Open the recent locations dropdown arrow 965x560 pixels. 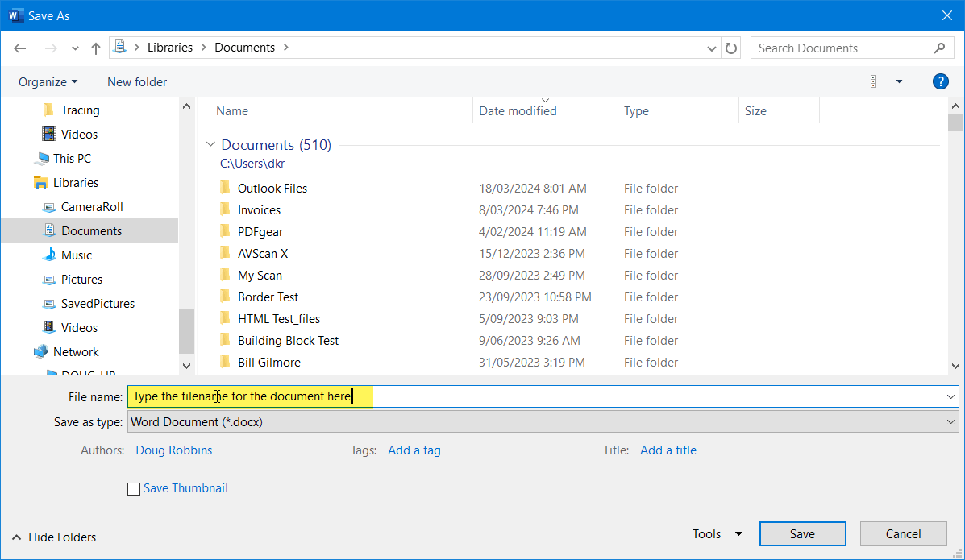pyautogui.click(x=75, y=48)
